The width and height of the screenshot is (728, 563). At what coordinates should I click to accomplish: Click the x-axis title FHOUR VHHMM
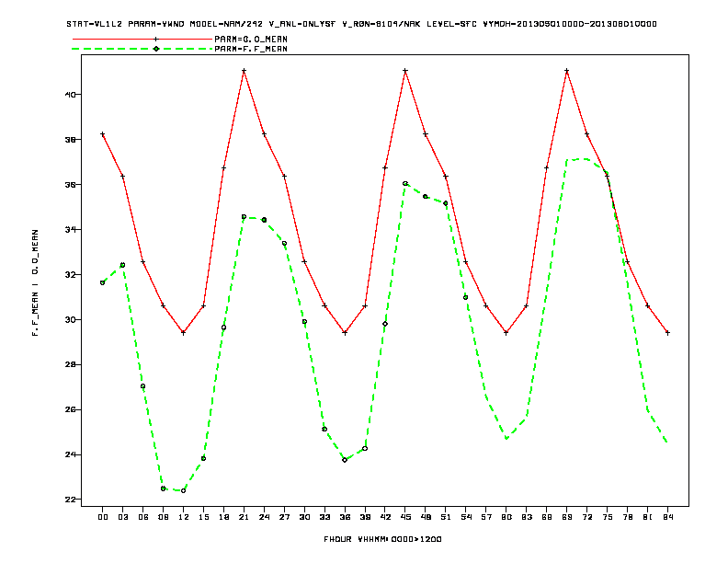tap(382, 539)
